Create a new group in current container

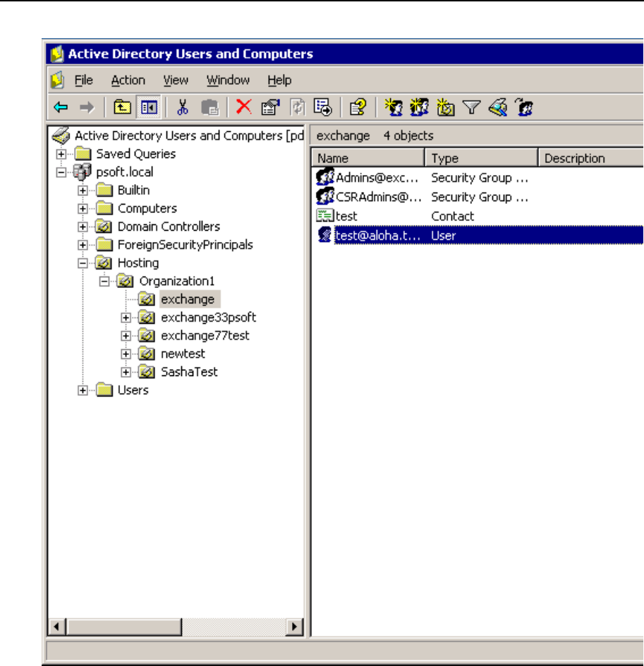[420, 107]
